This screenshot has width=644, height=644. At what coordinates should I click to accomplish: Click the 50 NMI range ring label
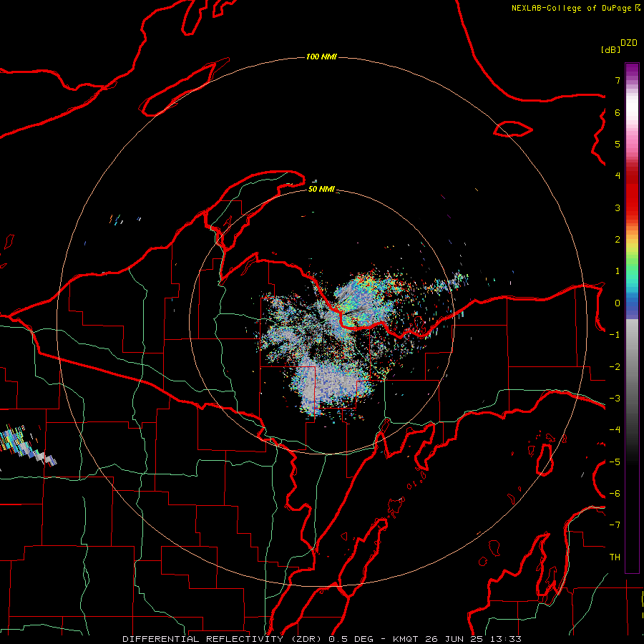tap(321, 189)
